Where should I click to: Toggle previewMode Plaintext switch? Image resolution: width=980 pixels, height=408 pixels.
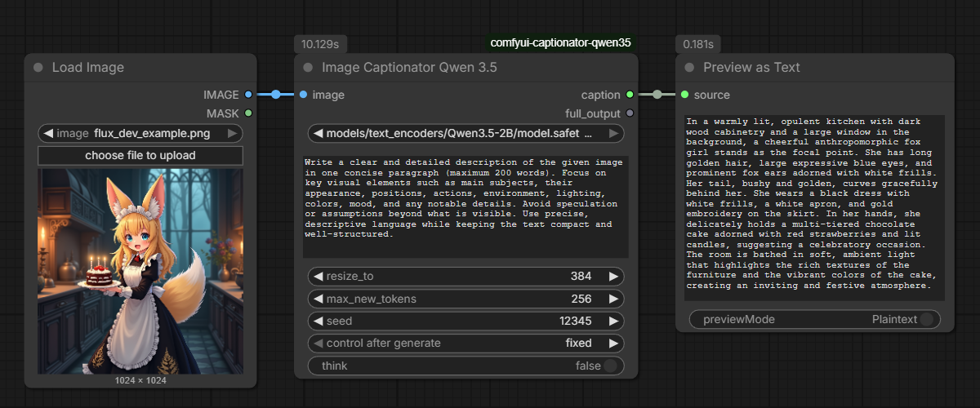pos(927,319)
